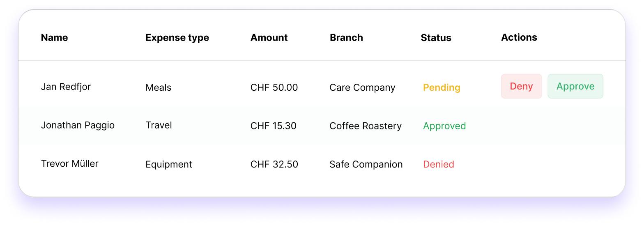The width and height of the screenshot is (644, 225).
Task: Open Jan Redfjor's name entry
Action: click(x=66, y=87)
